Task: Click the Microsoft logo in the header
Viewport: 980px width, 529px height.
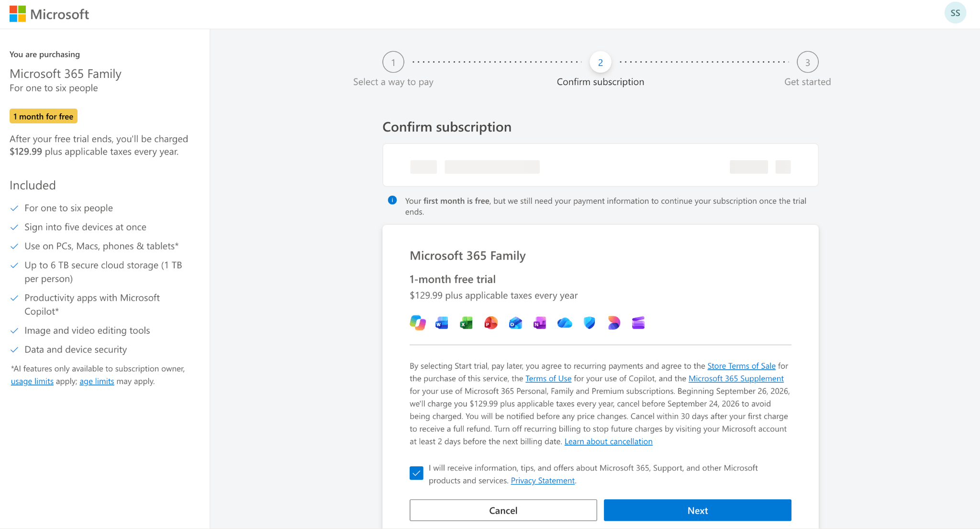Action: pos(49,14)
